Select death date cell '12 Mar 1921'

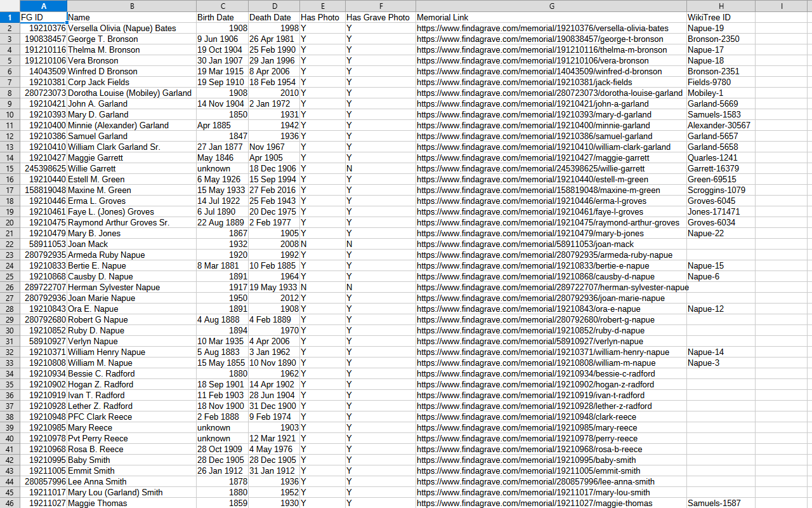coord(274,438)
